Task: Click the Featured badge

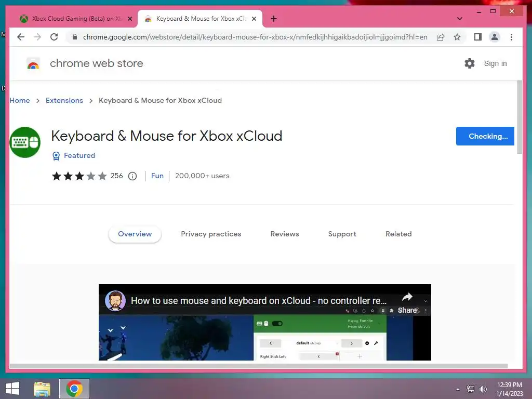Action: (74, 155)
